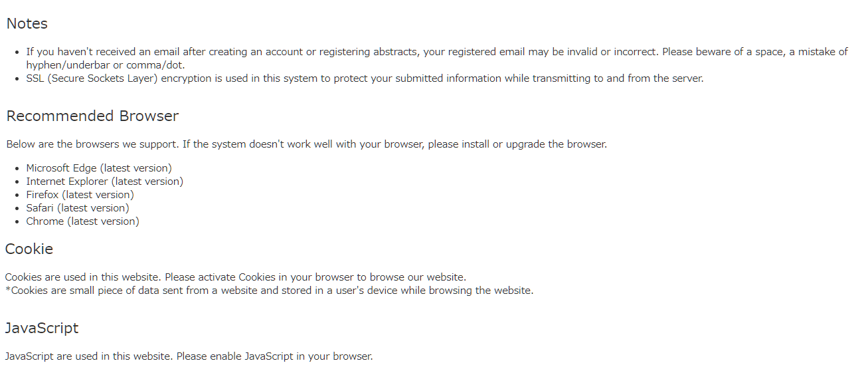Image resolution: width=868 pixels, height=379 pixels.
Task: Click the JavaScript section heading
Action: 42,328
